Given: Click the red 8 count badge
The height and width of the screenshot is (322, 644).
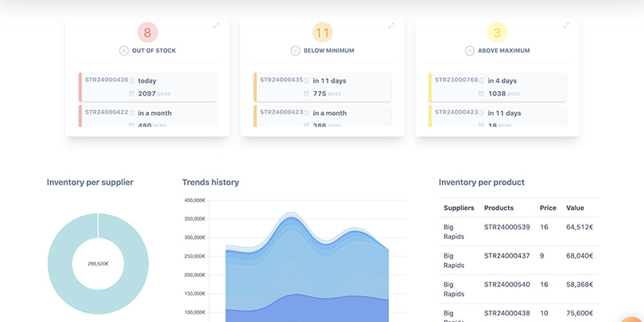Looking at the screenshot, I should click(147, 32).
